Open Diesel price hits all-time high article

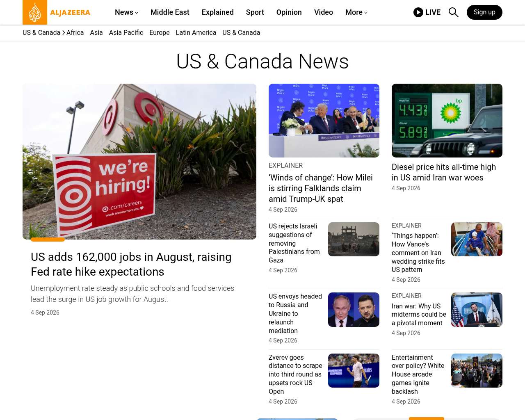(444, 172)
